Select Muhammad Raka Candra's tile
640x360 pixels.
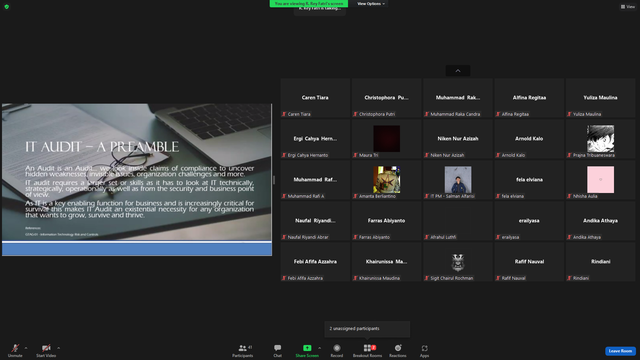click(x=458, y=98)
